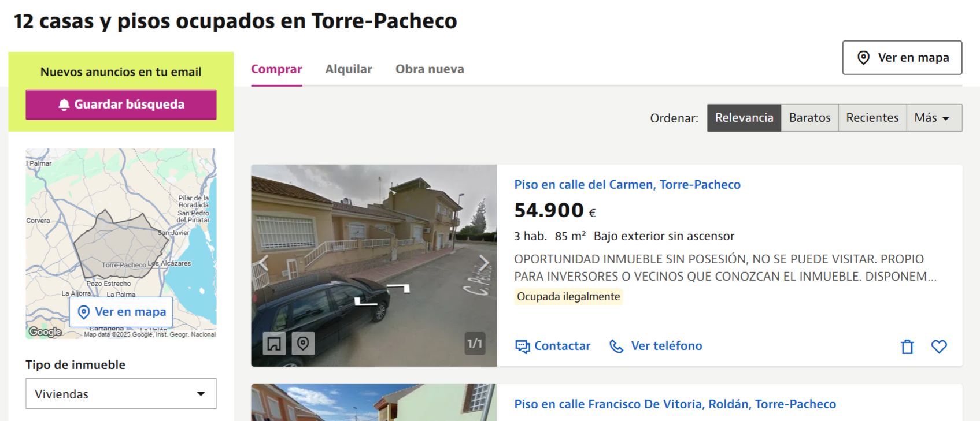Click Contactar on the first listing
Screen dimensions: 980x421
point(553,346)
